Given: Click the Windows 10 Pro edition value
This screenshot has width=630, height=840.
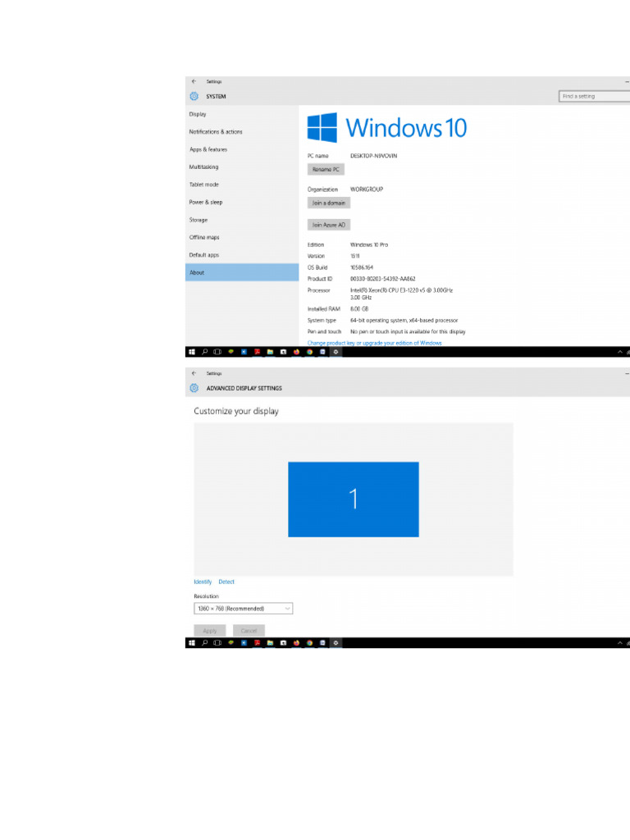Looking at the screenshot, I should [369, 244].
